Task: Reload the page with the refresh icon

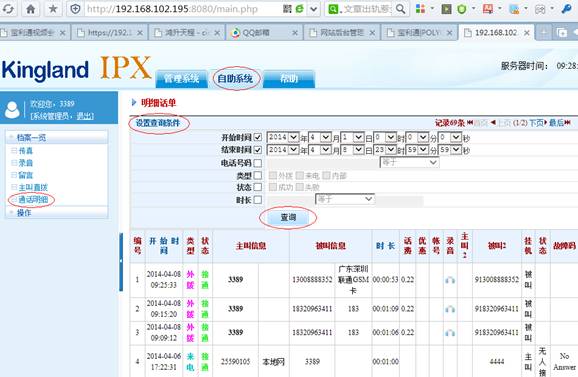Action: [8, 8]
